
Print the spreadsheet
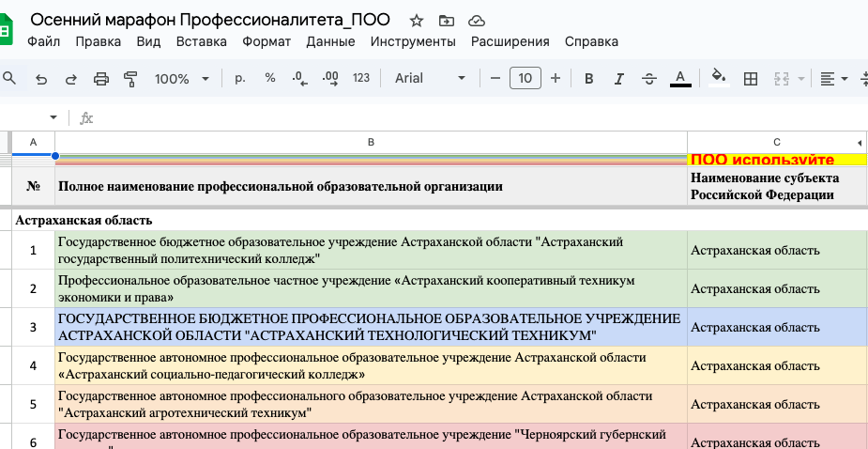[x=101, y=79]
